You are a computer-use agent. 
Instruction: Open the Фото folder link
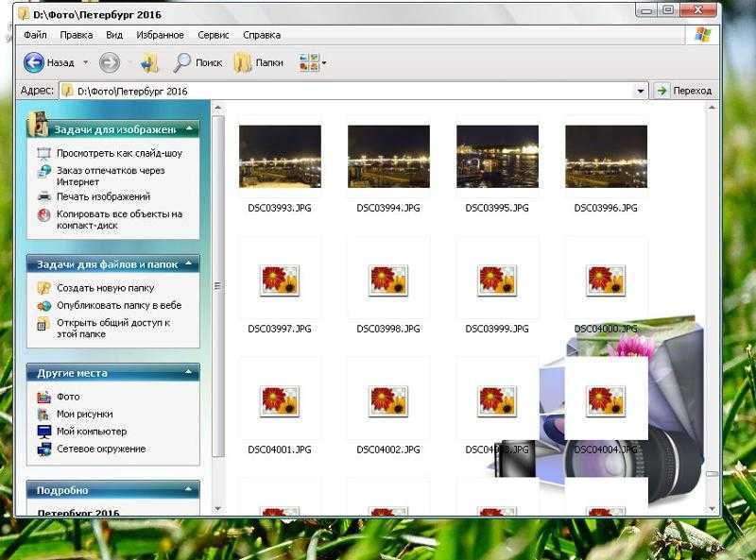click(68, 397)
